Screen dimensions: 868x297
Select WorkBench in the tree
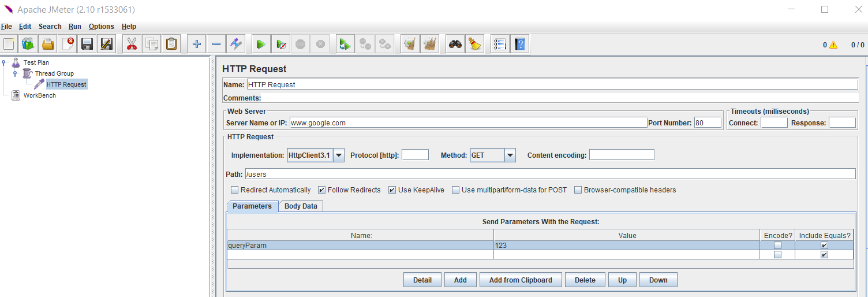coord(39,95)
